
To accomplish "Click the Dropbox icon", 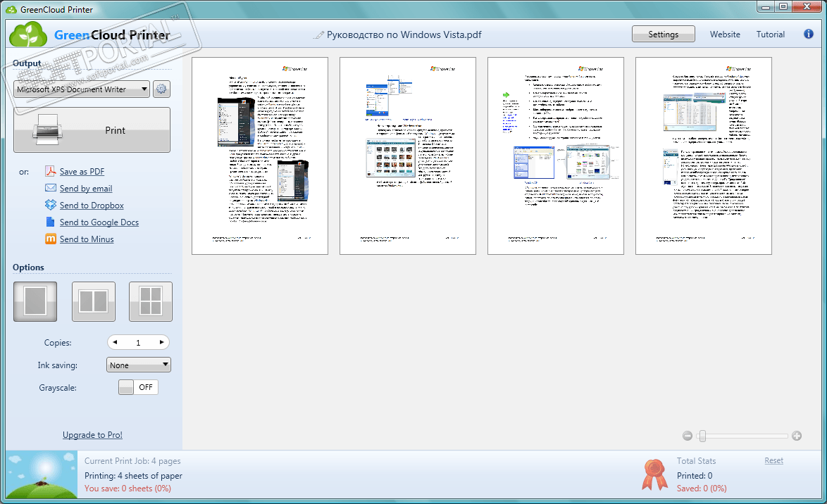I will pos(51,205).
